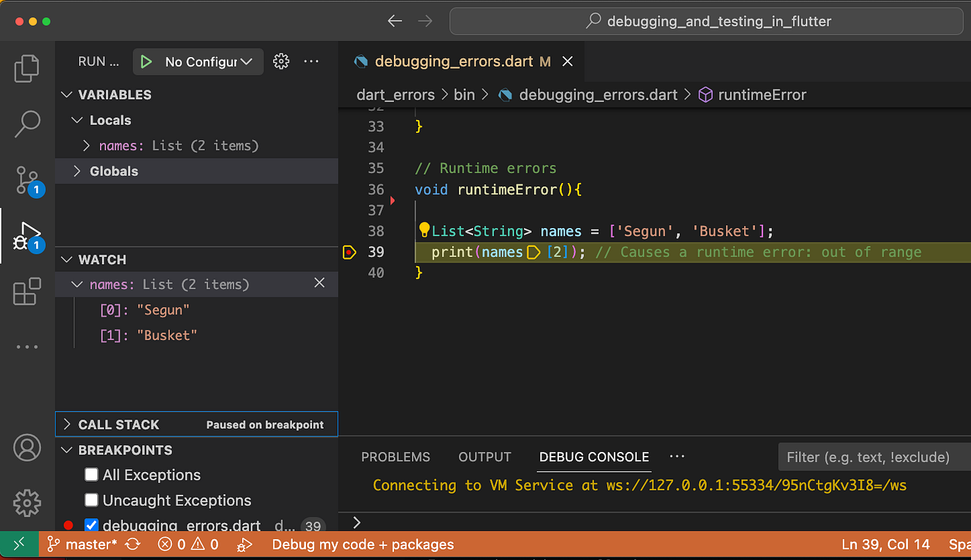Click the lightbulb code action icon
971x560 pixels.
[424, 230]
